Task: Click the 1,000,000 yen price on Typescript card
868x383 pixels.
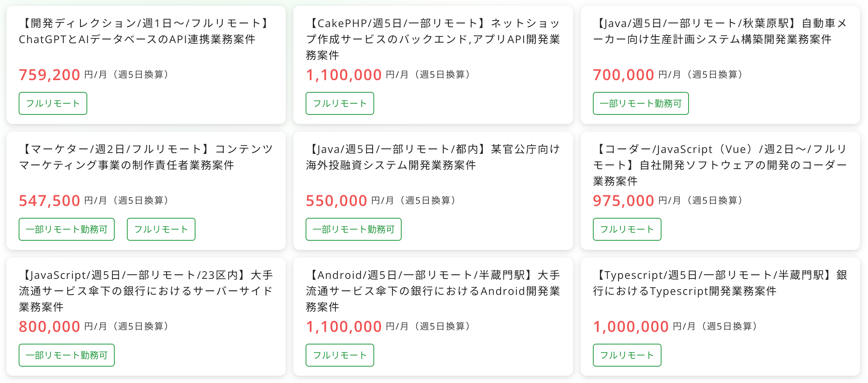Action: (631, 327)
